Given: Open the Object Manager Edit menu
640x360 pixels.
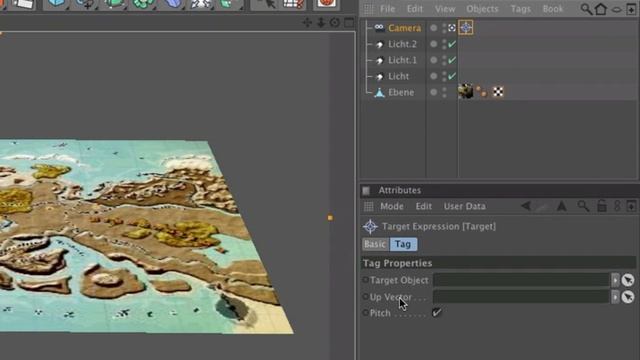Looking at the screenshot, I should coord(415,9).
